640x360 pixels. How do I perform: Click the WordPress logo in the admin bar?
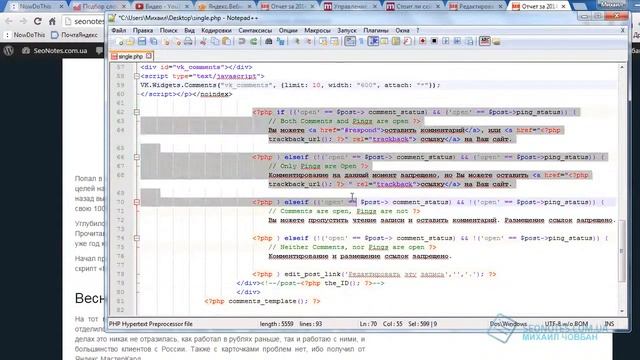[9, 51]
